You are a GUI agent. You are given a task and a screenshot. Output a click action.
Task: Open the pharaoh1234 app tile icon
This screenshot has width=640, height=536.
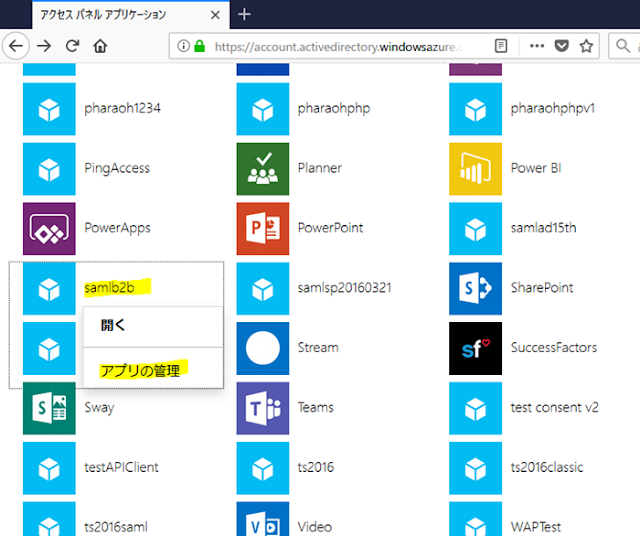[49, 109]
